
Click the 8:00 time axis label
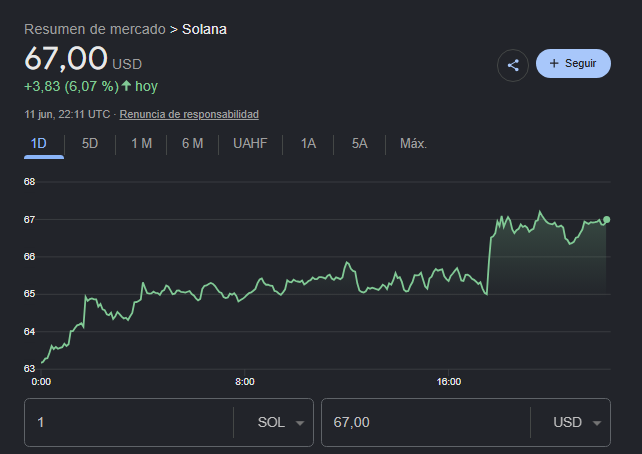(244, 382)
